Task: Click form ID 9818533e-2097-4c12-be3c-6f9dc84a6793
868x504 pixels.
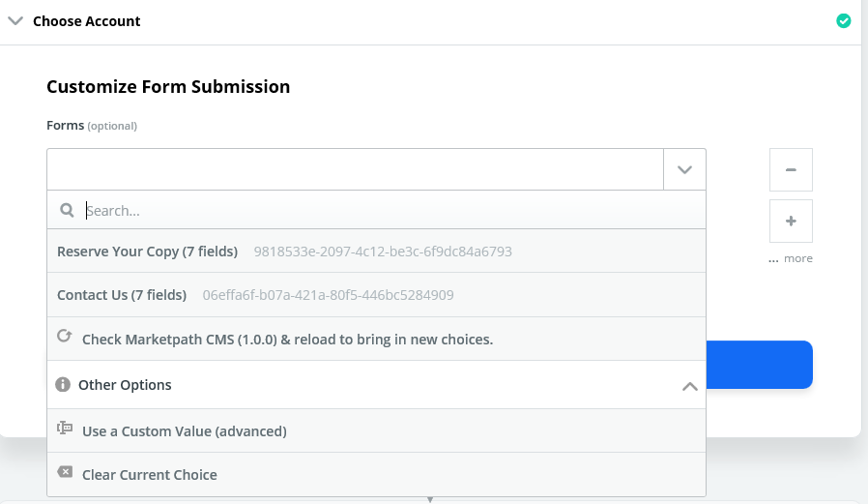Action: pyautogui.click(x=383, y=252)
